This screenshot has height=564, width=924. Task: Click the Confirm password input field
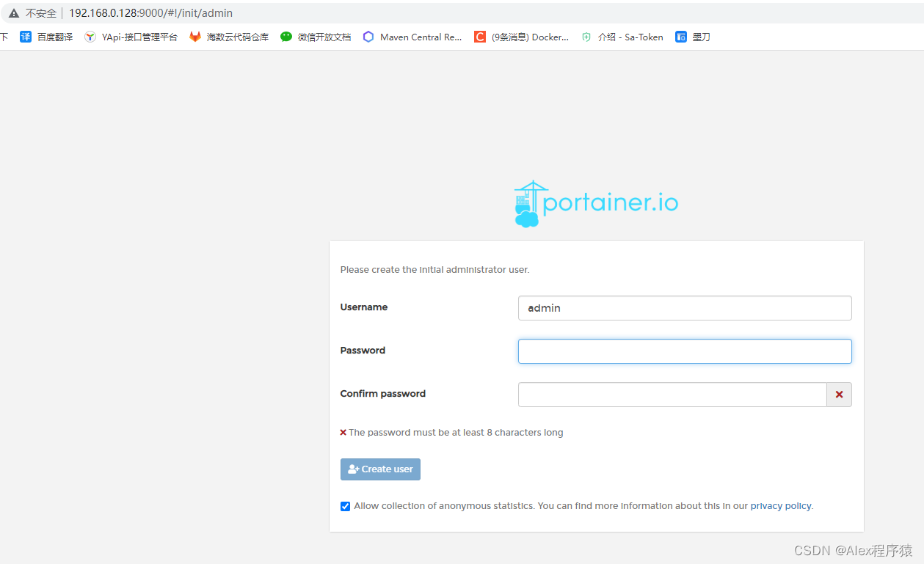pyautogui.click(x=672, y=395)
